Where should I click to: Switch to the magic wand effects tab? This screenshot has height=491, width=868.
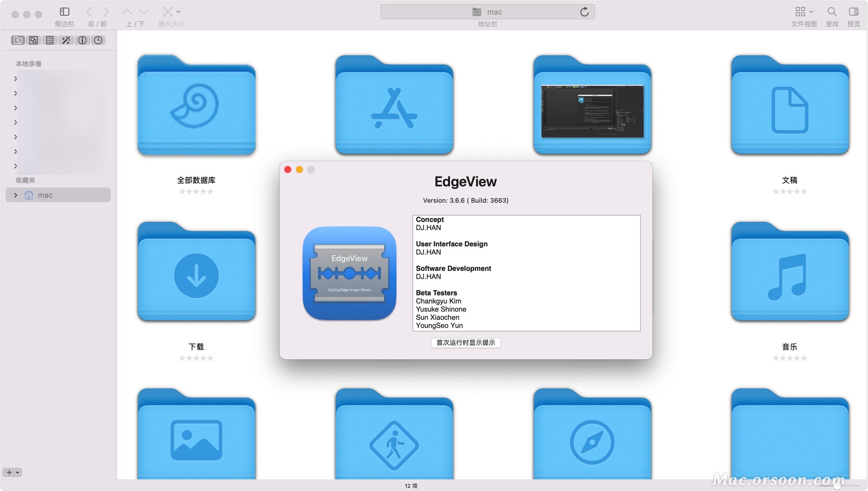[66, 41]
